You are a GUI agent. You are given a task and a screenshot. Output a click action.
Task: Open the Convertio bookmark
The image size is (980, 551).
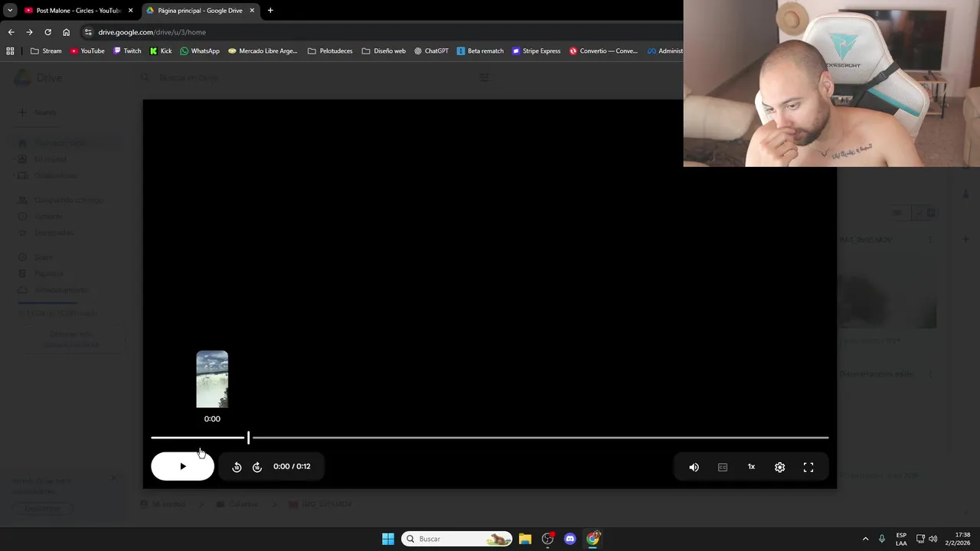click(603, 51)
